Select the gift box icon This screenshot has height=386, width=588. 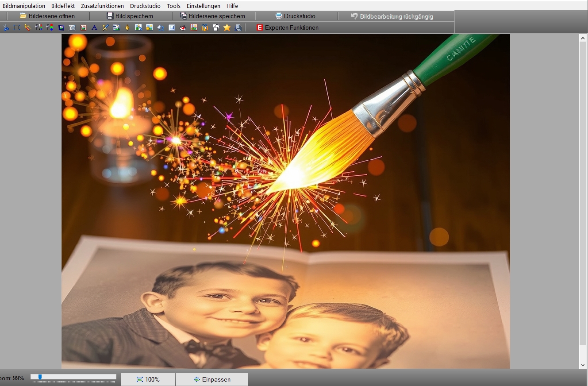click(204, 27)
